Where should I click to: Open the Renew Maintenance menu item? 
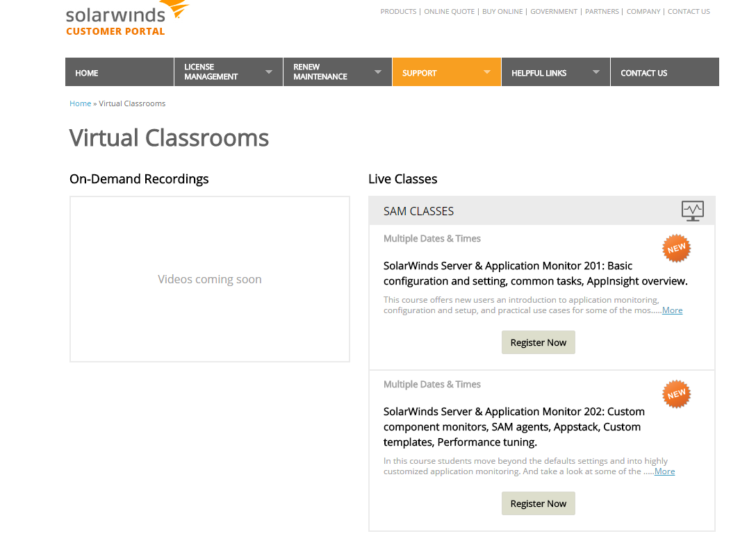click(338, 72)
